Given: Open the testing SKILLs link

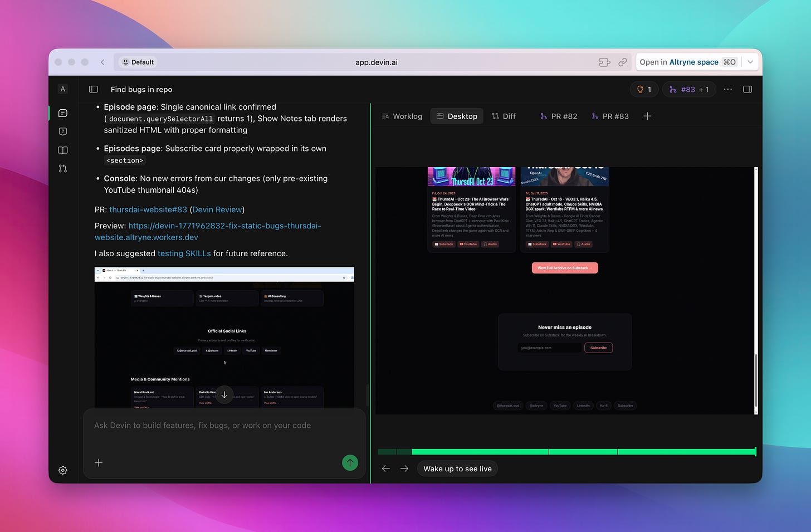Looking at the screenshot, I should click(184, 253).
